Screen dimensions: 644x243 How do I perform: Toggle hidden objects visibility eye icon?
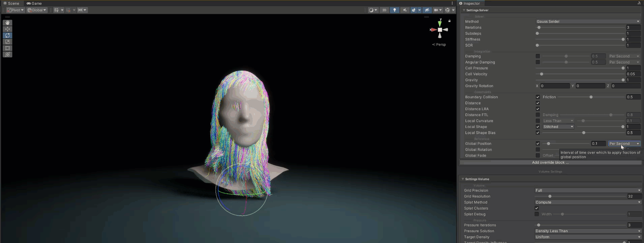point(427,10)
